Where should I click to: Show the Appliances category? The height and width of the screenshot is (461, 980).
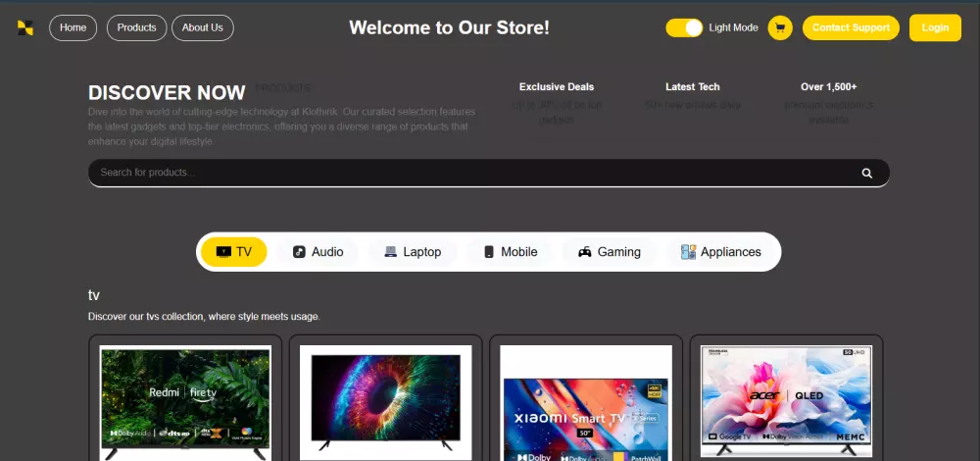(x=720, y=252)
